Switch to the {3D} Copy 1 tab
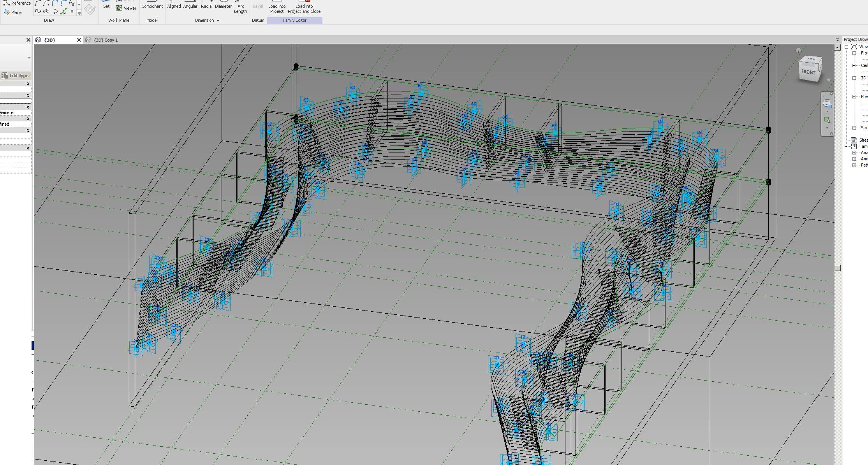Image resolution: width=868 pixels, height=465 pixels. (106, 40)
